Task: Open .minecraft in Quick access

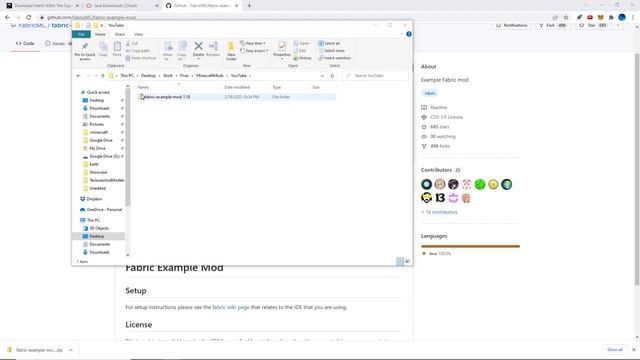Action: (98, 132)
